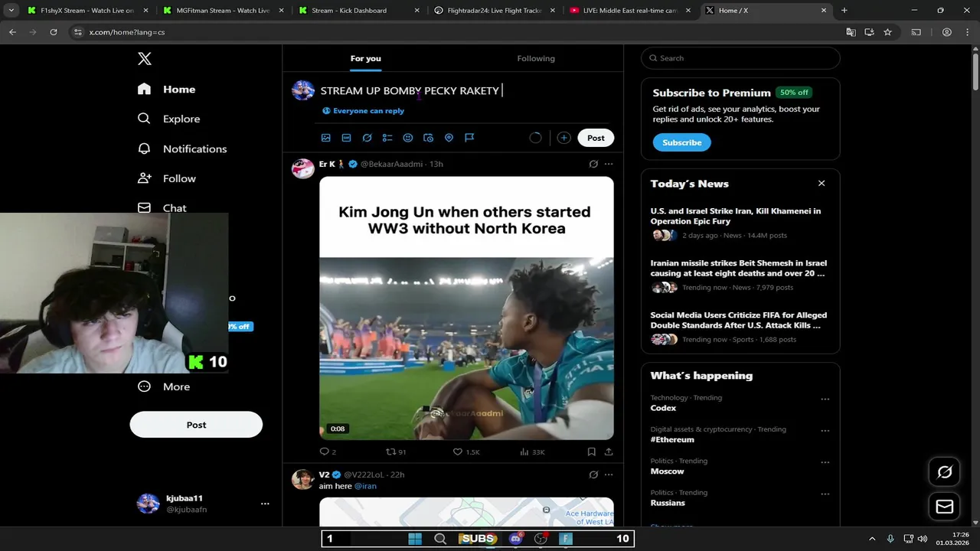
Task: Bookmark this page with star icon
Action: point(887,32)
